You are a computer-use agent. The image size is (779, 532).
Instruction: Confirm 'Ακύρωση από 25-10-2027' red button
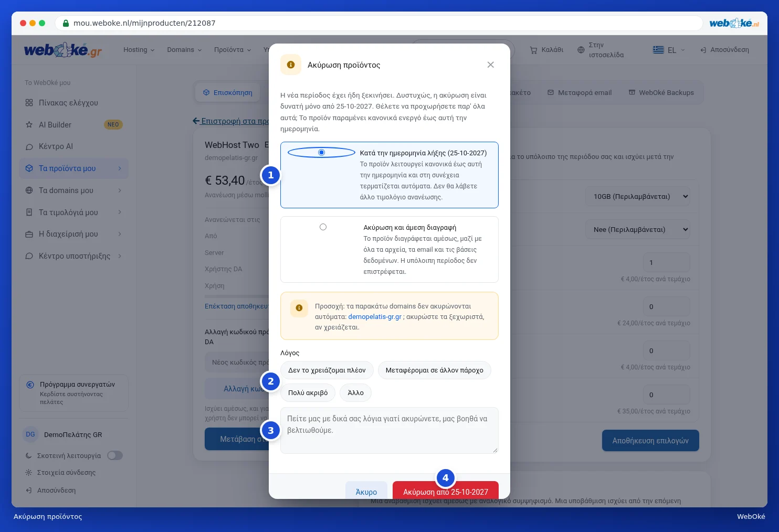[446, 492]
